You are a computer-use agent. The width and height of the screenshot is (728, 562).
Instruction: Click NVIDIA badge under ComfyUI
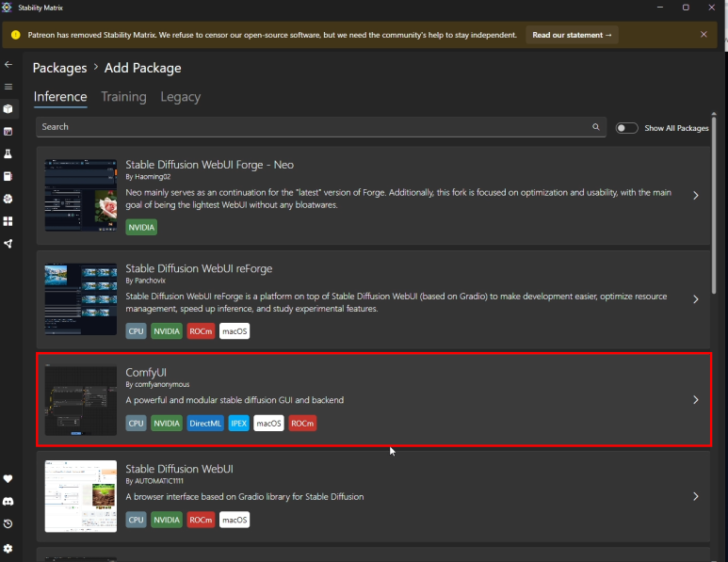pyautogui.click(x=167, y=424)
